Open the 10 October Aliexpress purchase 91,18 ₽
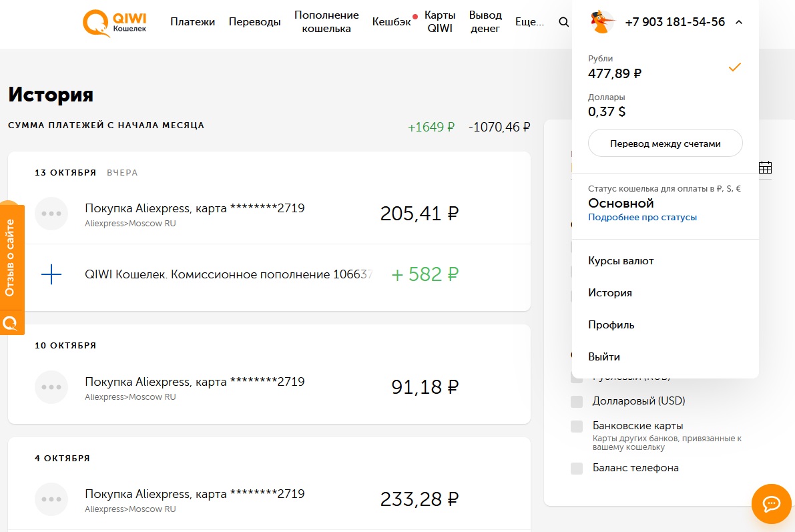Screen dimensions: 795x532 [269, 387]
